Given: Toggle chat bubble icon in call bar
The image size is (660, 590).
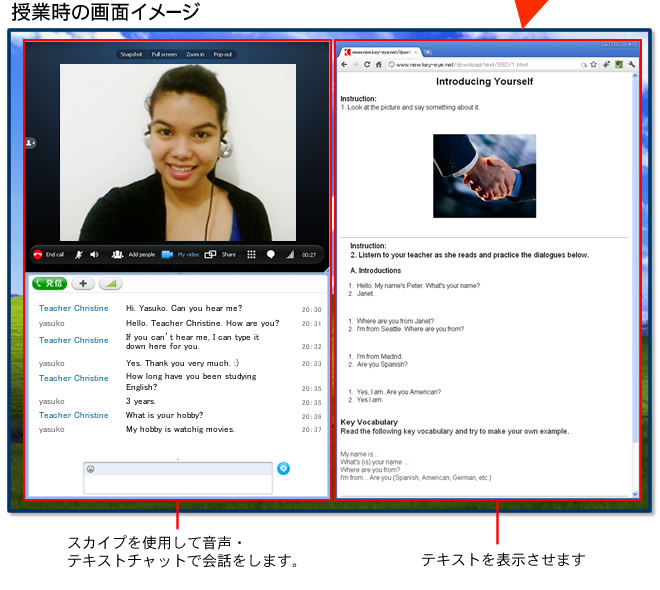Looking at the screenshot, I should click(271, 255).
